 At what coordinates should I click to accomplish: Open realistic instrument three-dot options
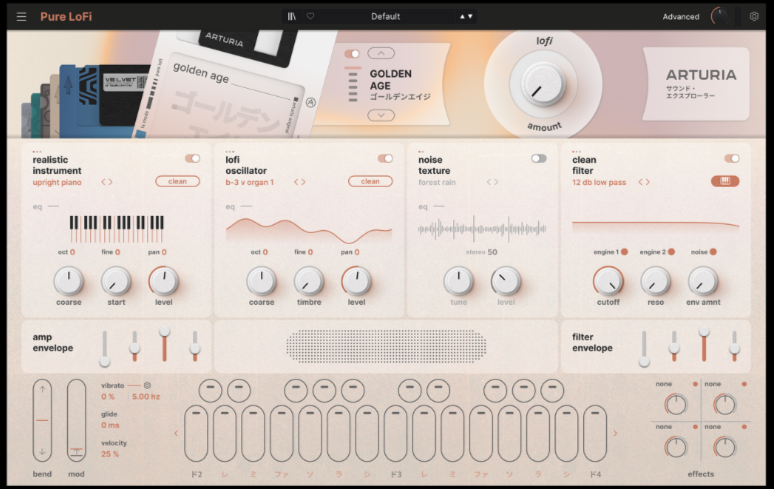(37, 151)
